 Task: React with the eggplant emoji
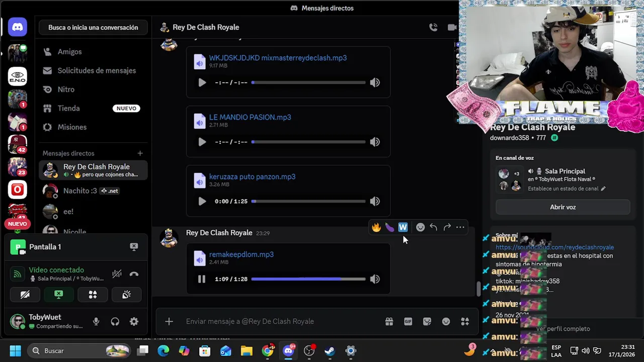click(389, 227)
